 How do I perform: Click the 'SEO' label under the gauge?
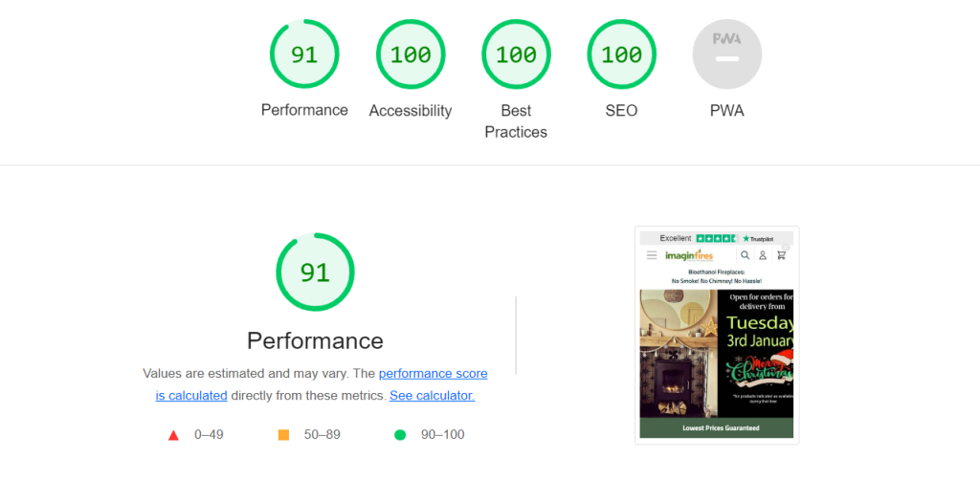click(x=622, y=111)
